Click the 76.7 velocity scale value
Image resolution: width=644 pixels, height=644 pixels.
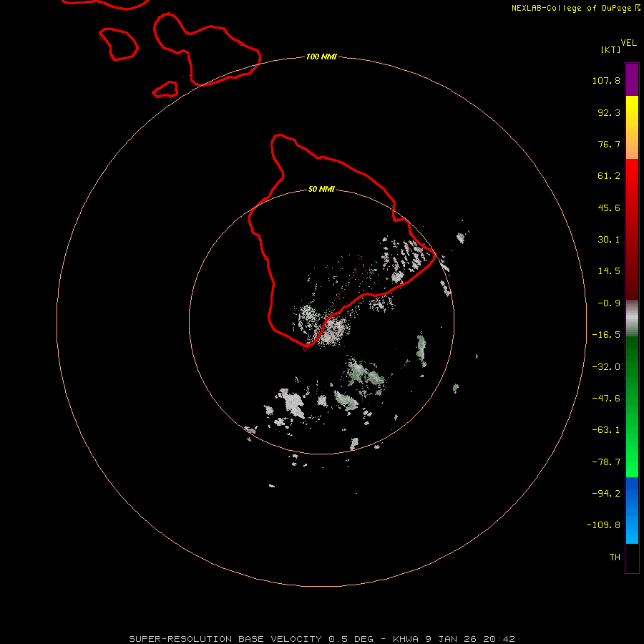tap(609, 144)
